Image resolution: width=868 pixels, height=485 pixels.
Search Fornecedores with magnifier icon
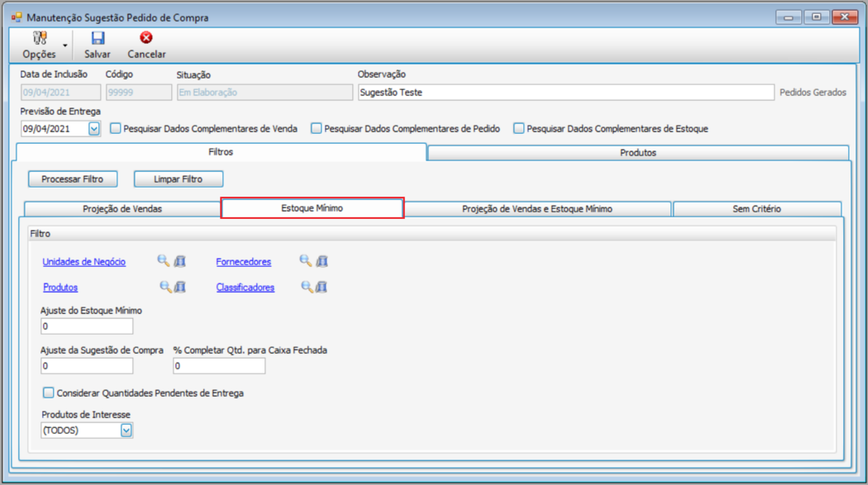(306, 260)
